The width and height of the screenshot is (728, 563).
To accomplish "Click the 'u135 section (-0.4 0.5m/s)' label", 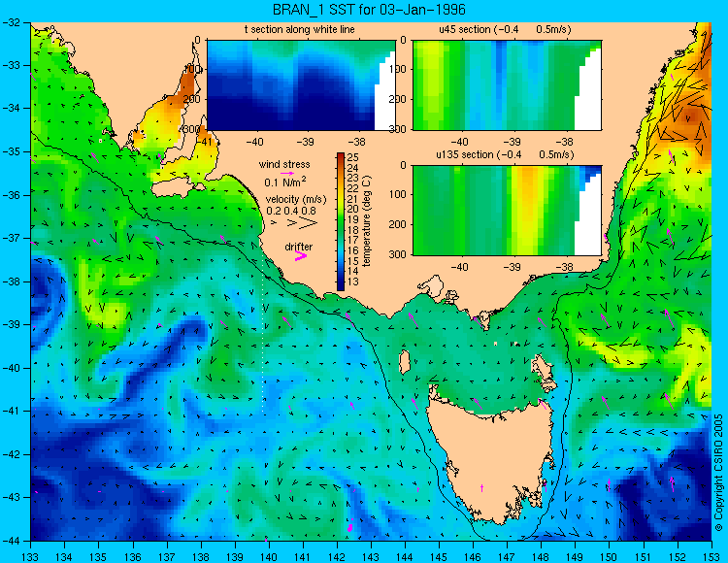I will tap(505, 154).
